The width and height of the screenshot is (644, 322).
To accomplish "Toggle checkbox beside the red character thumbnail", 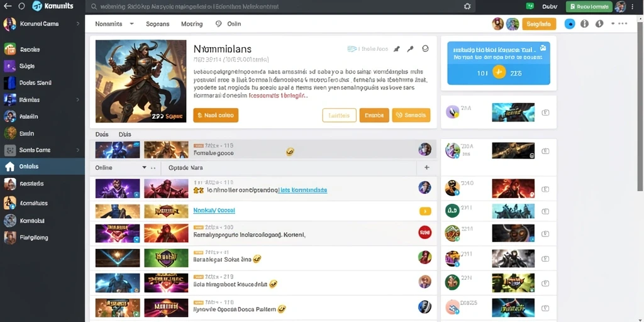I will (545, 189).
